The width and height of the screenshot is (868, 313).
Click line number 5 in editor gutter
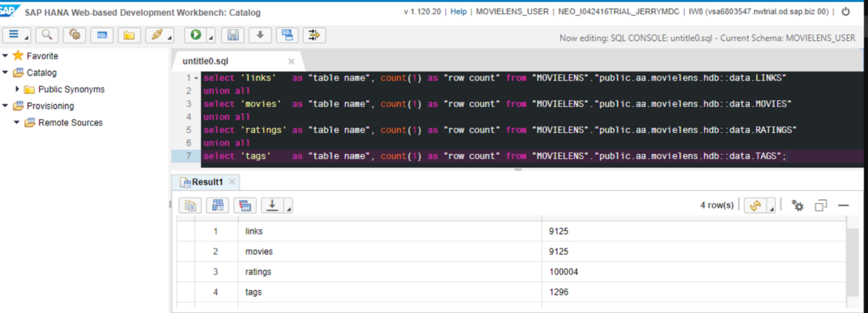(x=188, y=130)
